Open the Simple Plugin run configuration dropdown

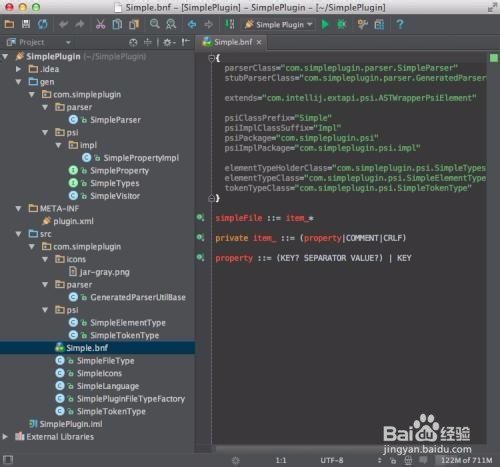pos(279,25)
